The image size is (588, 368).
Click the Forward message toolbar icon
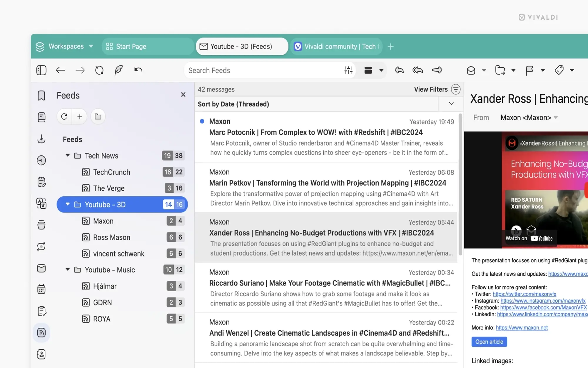point(437,70)
